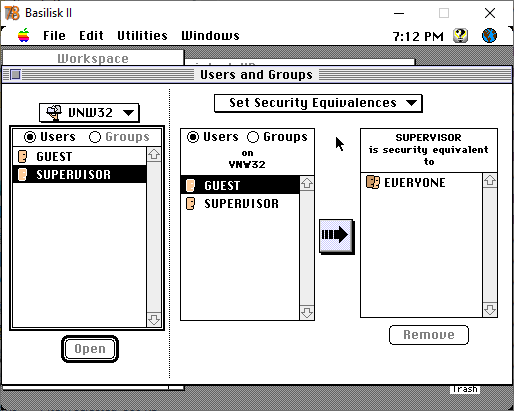Open the Windows menu
Viewport: 514px width, 411px height.
pos(210,36)
